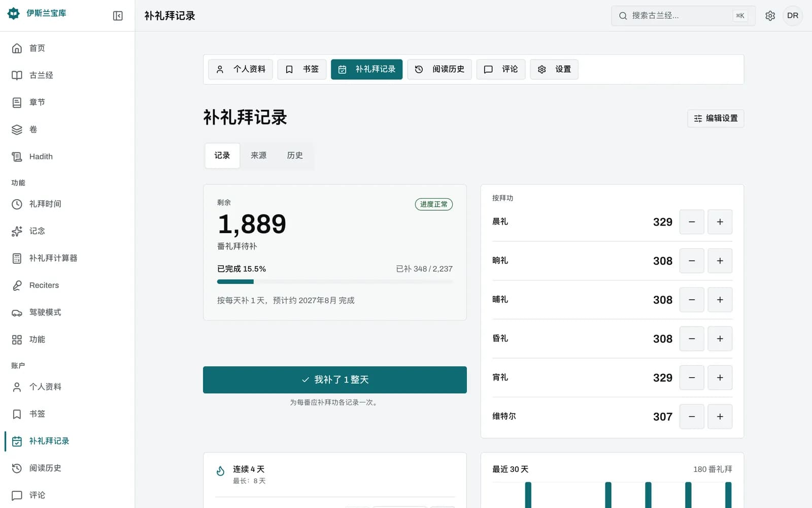Select the 历史 sub-tab

point(295,155)
